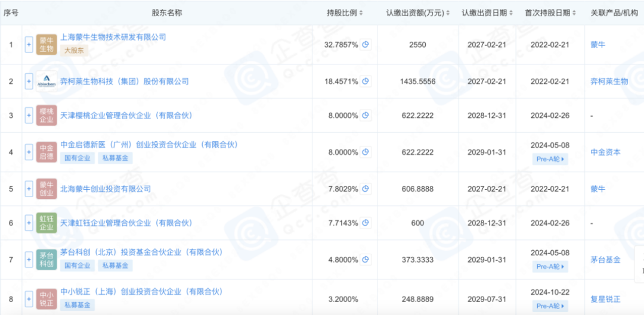
Task: Sort by 首次持股日期 column header
Action: point(550,13)
